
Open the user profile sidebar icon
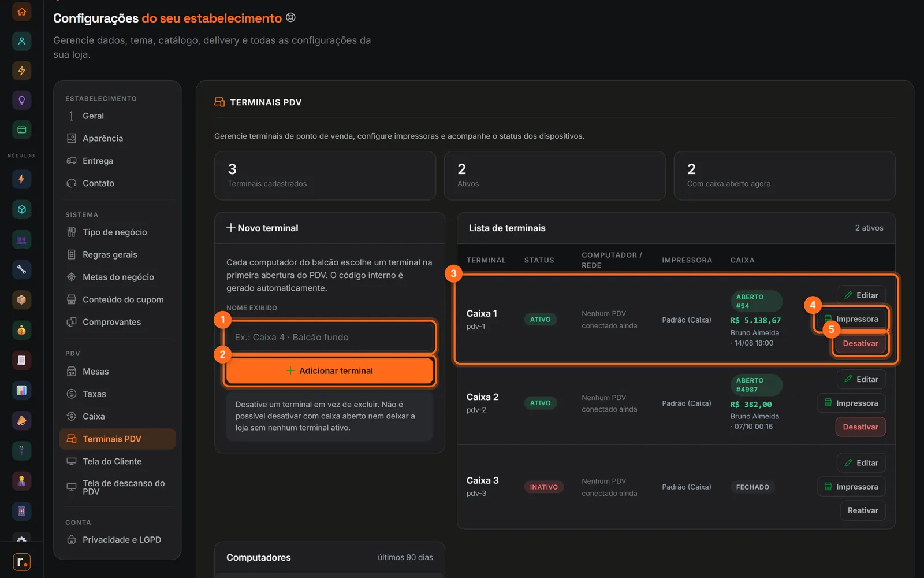tap(21, 41)
